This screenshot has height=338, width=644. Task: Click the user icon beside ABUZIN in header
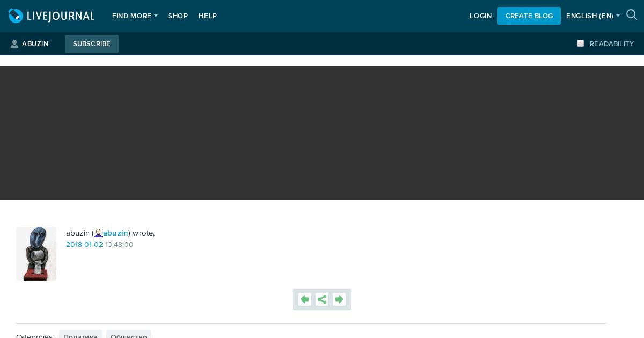pos(14,44)
